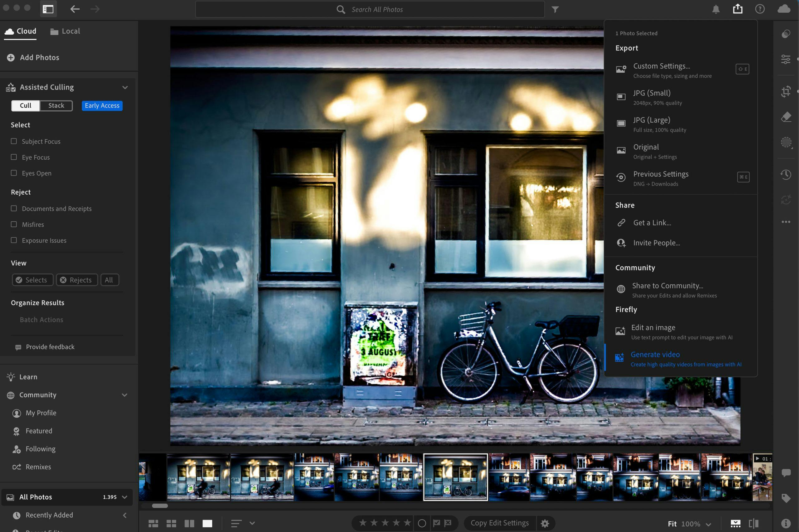Expand the All Photos chevron
The image size is (799, 532).
[x=125, y=497]
